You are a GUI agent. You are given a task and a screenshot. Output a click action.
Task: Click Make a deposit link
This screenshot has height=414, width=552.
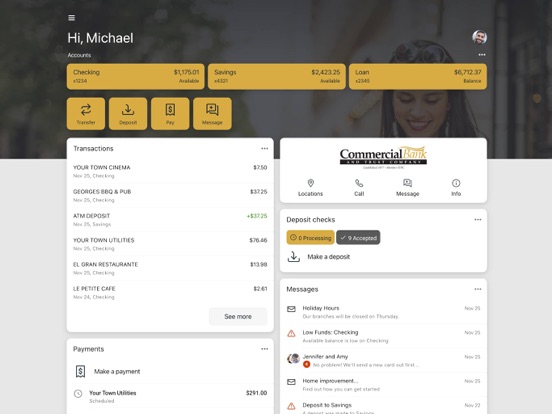tap(328, 257)
